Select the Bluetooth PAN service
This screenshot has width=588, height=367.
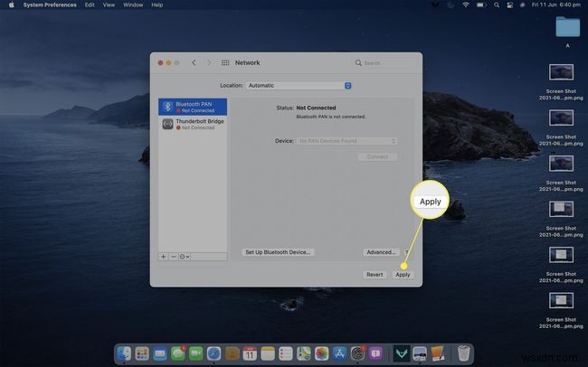click(193, 107)
